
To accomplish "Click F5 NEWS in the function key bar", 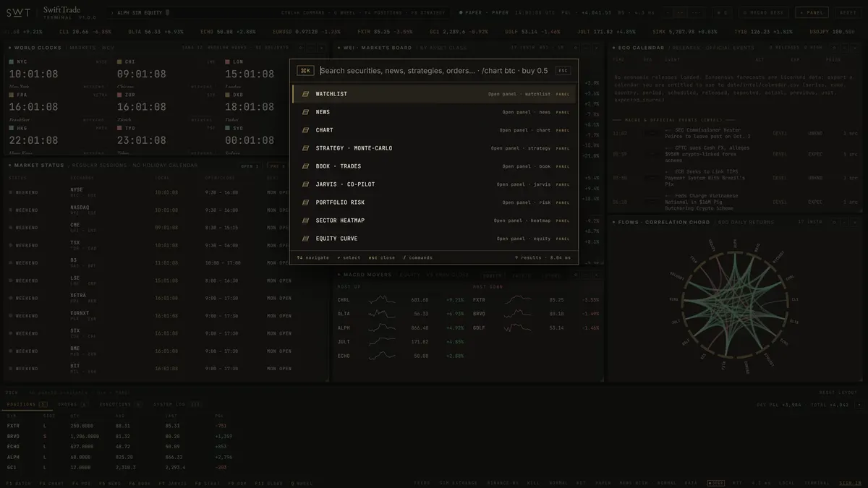I will (110, 483).
